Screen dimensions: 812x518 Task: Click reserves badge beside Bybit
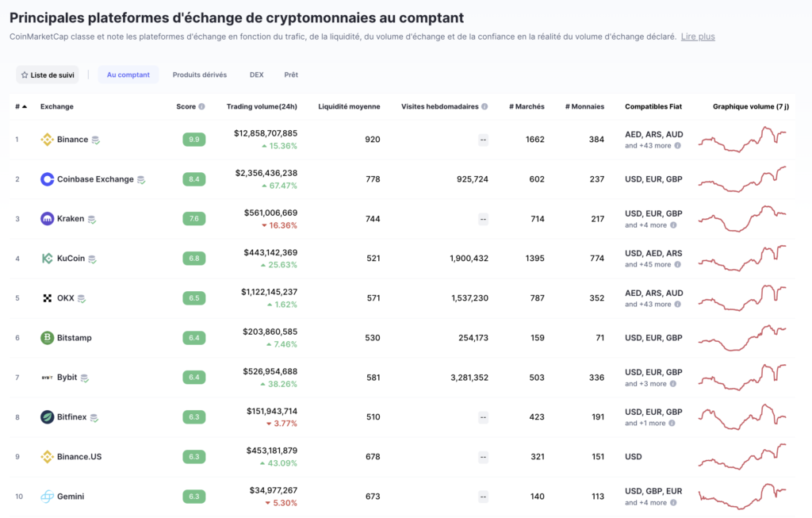[84, 378]
